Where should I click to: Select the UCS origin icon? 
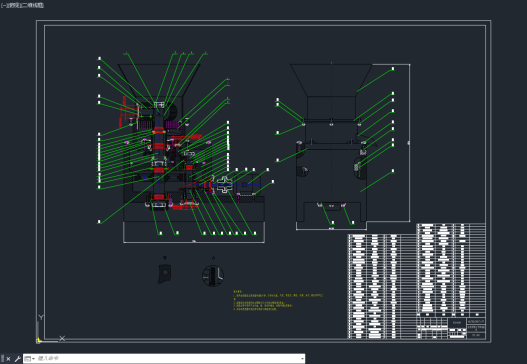coord(39,340)
